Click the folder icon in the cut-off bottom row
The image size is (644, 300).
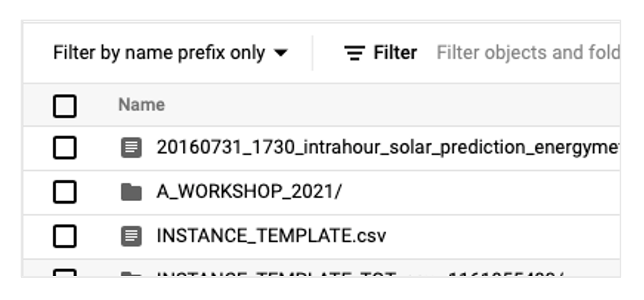[x=131, y=275]
